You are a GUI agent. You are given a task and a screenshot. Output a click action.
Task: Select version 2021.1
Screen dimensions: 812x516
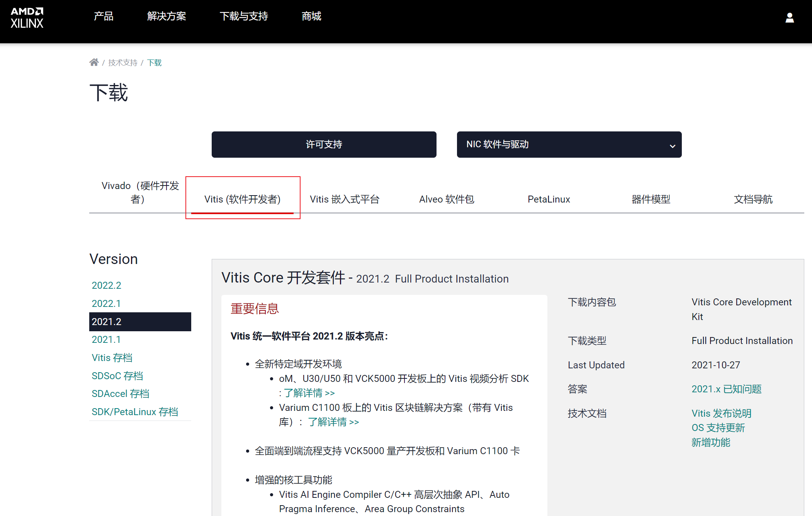click(x=106, y=339)
